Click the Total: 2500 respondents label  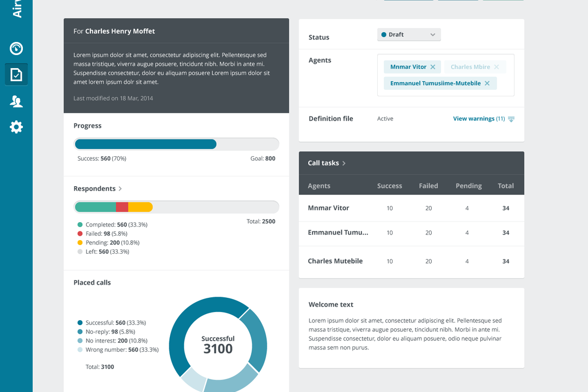261,222
